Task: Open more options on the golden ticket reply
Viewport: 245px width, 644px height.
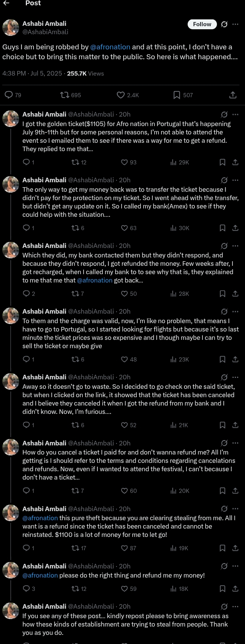Action: pos(236,114)
